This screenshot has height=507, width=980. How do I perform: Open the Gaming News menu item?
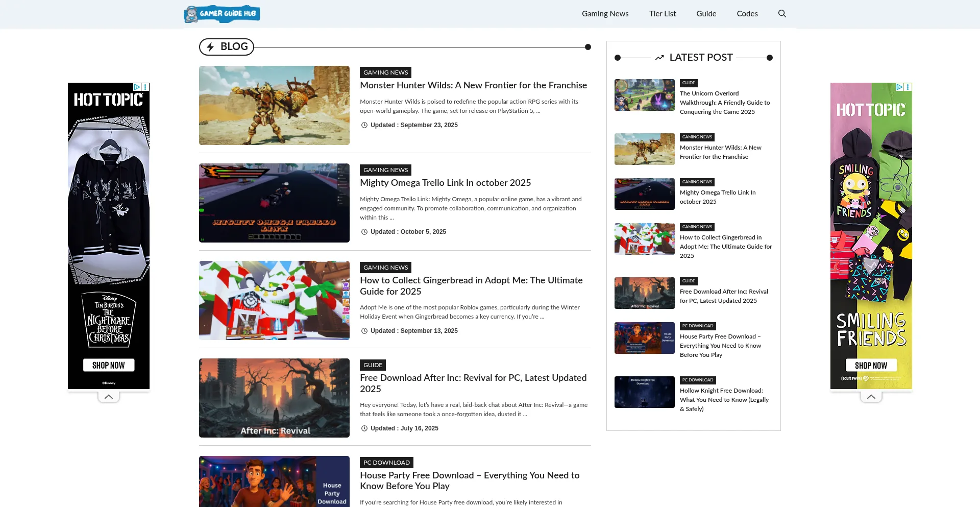[x=605, y=14]
